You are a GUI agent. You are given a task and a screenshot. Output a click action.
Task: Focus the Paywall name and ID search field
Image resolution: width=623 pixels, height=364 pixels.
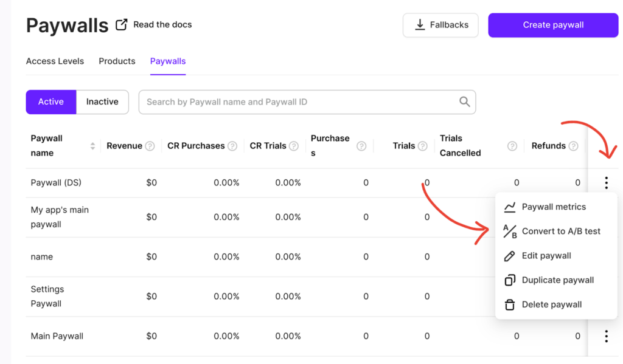pos(298,102)
